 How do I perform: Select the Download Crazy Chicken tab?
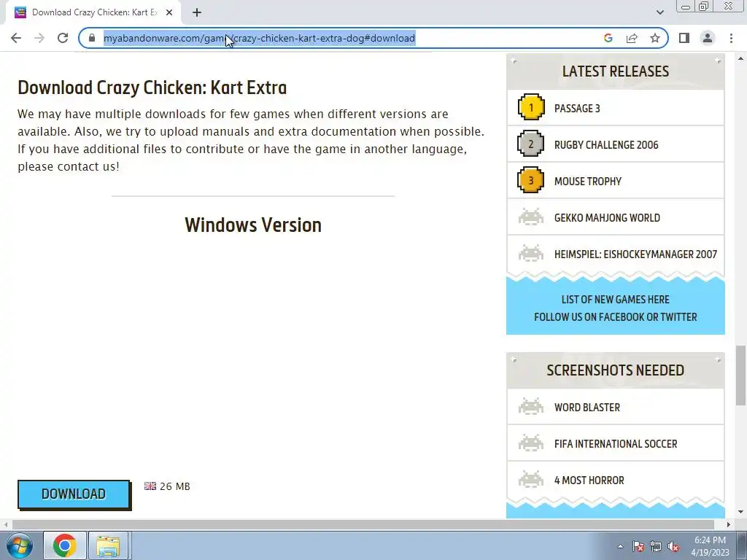[93, 12]
